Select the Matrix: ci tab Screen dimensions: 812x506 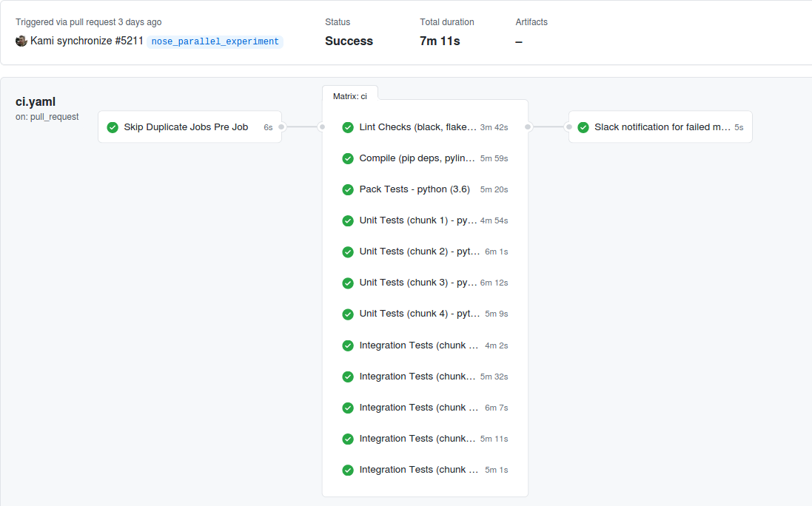350,96
